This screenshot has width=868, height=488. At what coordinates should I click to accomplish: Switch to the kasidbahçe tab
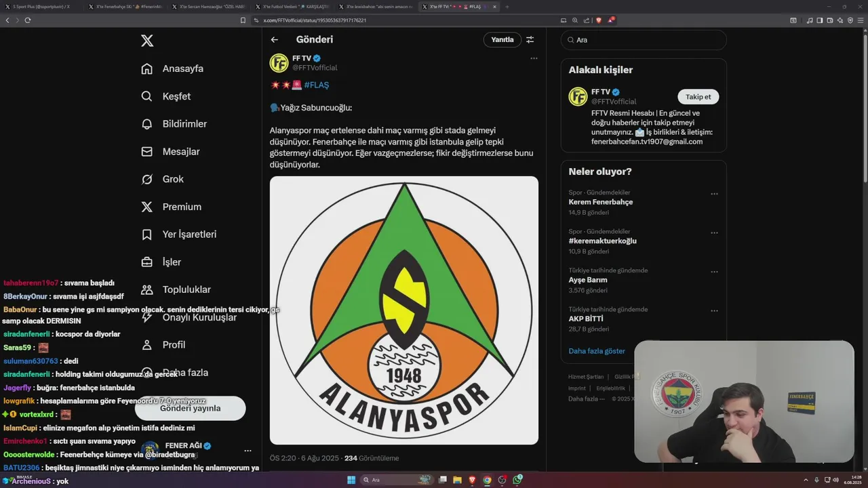[375, 7]
